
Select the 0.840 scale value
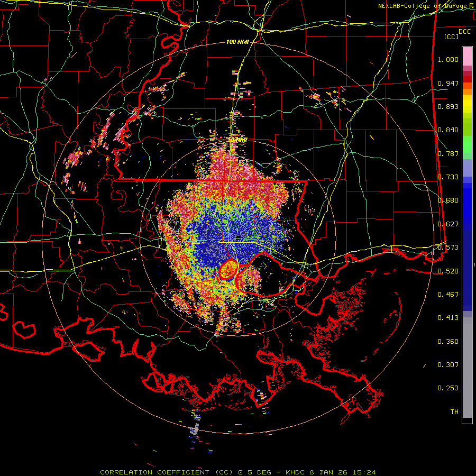(448, 130)
